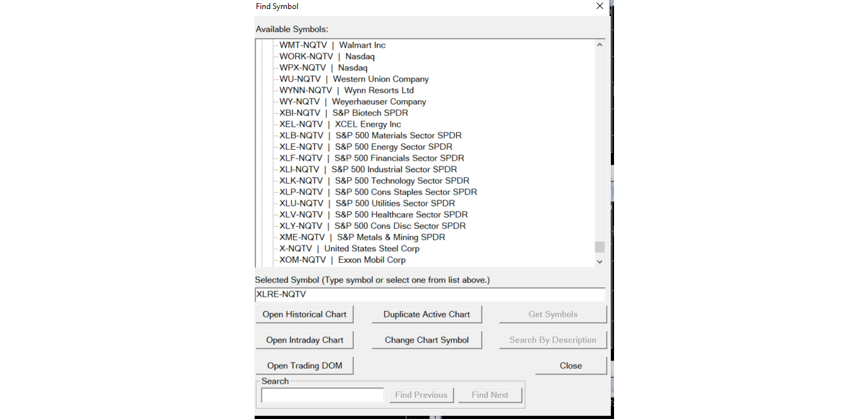Select WPX-NQTV Nasdaq entry
The width and height of the screenshot is (868, 419).
(x=323, y=67)
